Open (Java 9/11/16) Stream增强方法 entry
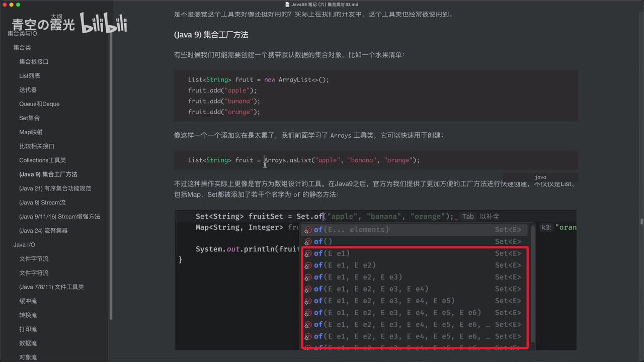Image resolution: width=644 pixels, height=362 pixels. click(59, 216)
